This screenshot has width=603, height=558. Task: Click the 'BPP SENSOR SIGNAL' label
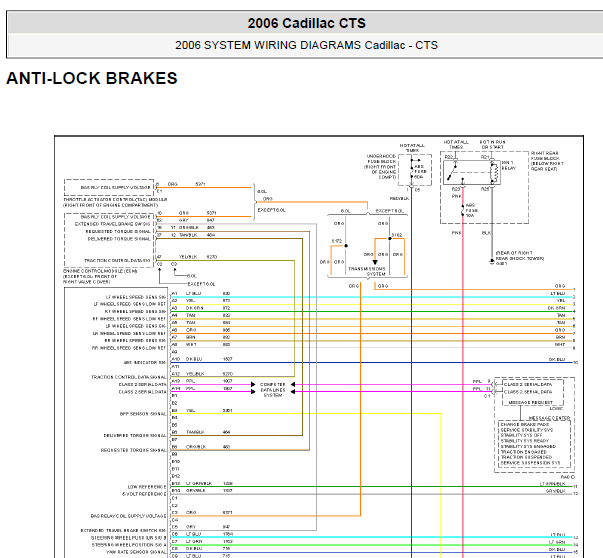tap(143, 414)
